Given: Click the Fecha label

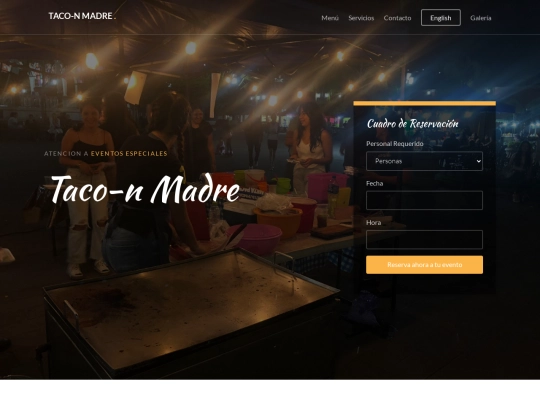Looking at the screenshot, I should tap(374, 184).
